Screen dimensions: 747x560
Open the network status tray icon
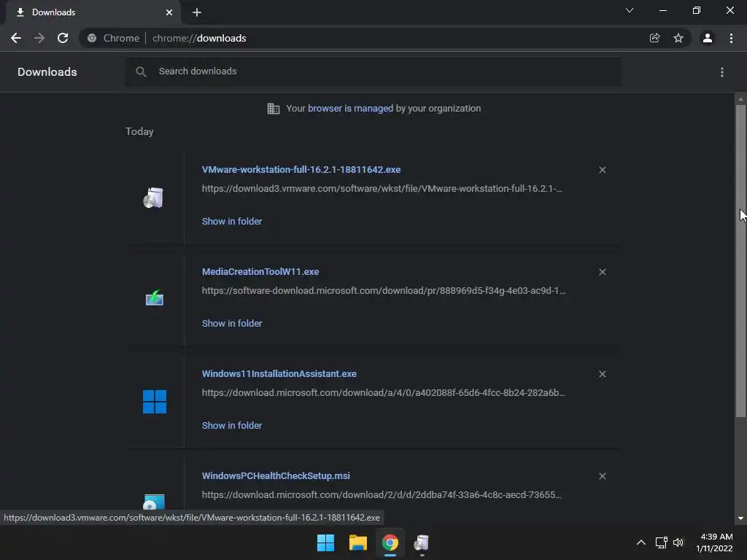tap(661, 542)
